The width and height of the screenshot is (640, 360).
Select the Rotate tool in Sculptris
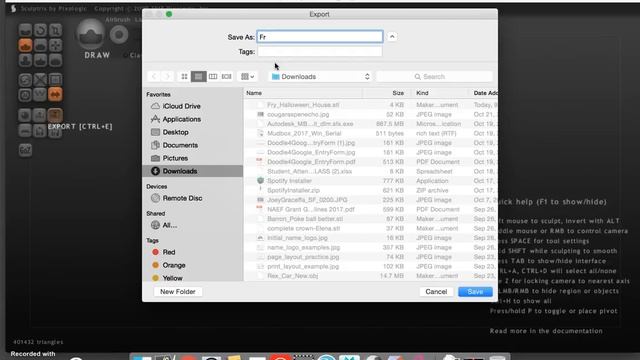[x=40, y=30]
